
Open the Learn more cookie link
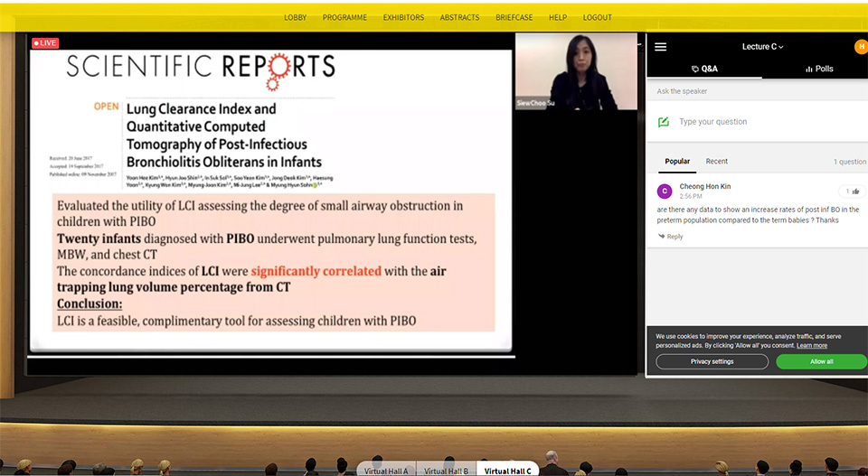812,346
